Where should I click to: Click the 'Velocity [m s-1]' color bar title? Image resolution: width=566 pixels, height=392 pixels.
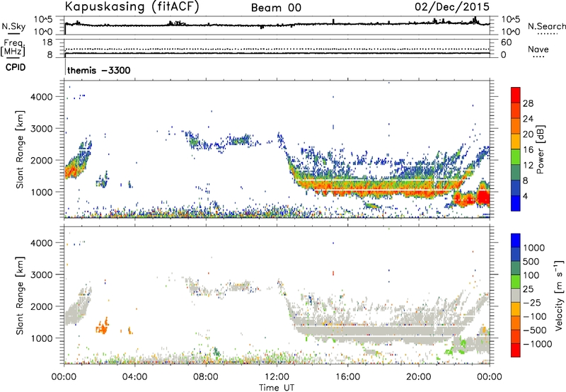click(559, 294)
